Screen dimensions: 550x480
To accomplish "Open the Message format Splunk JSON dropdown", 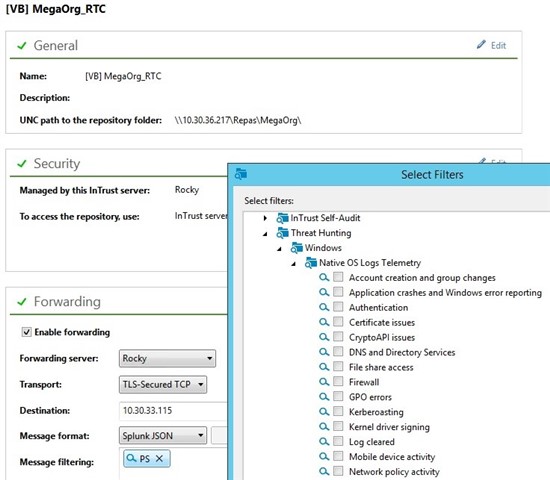I will (x=163, y=435).
